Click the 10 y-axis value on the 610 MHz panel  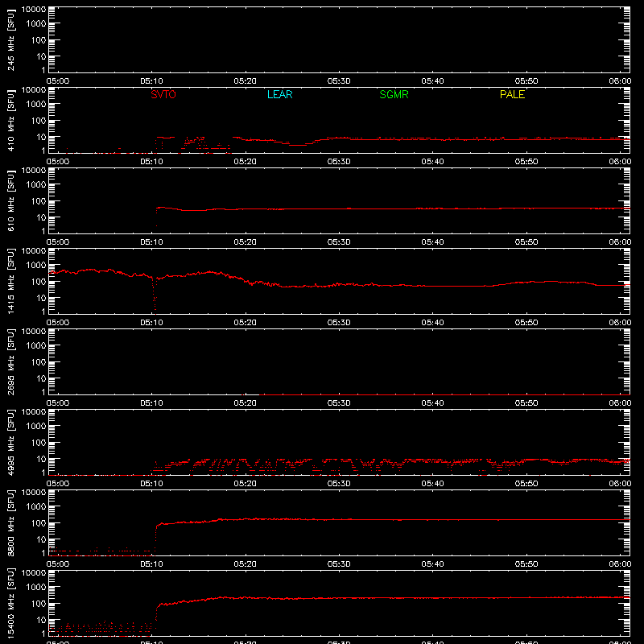[41, 217]
